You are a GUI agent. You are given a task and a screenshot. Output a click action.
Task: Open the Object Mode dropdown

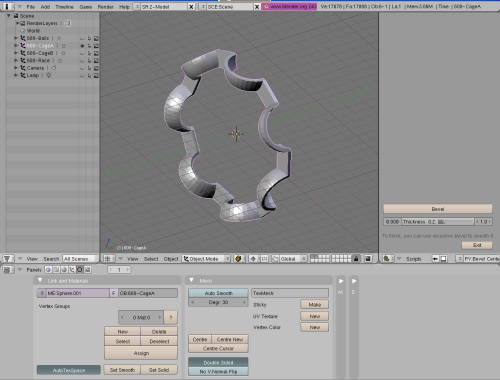206,259
